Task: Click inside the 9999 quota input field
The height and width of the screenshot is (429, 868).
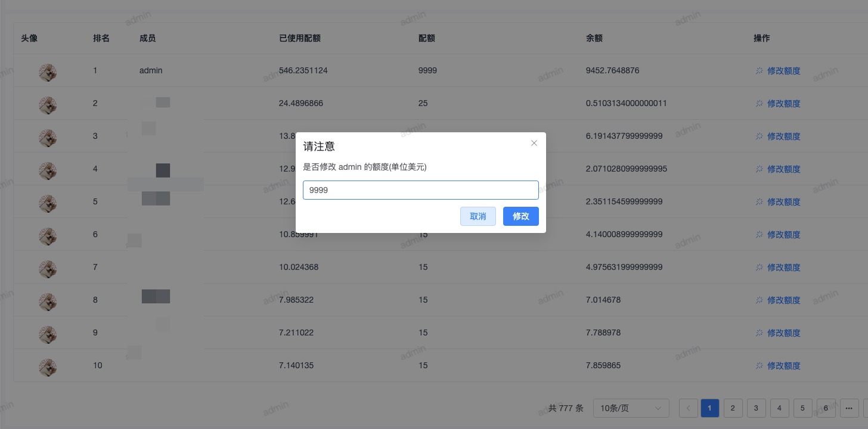Action: (421, 190)
